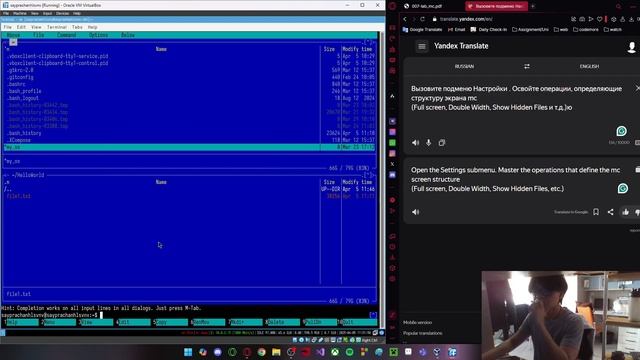Open the Email bookmark
The height and width of the screenshot is (360, 640).
[x=456, y=29]
